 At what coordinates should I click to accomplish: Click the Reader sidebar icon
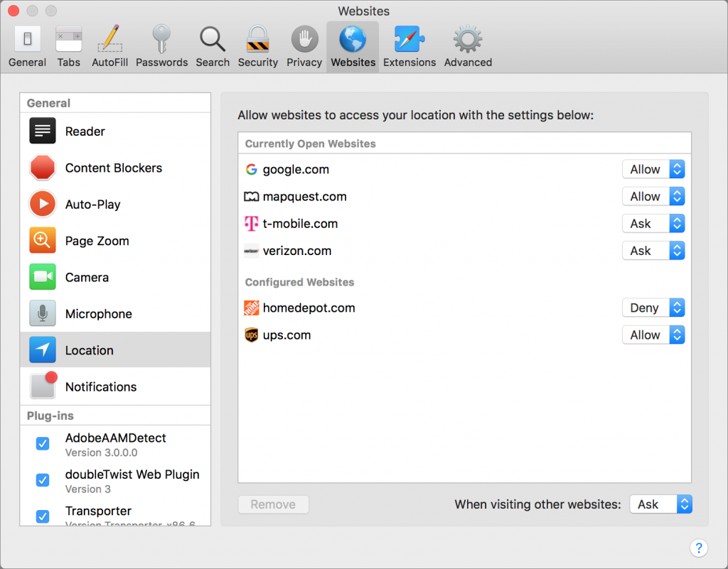point(43,131)
